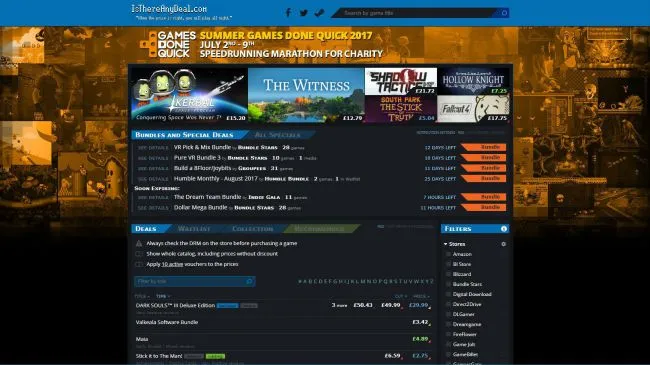Open the Twitter icon in header
650x365 pixels.
[303, 13]
